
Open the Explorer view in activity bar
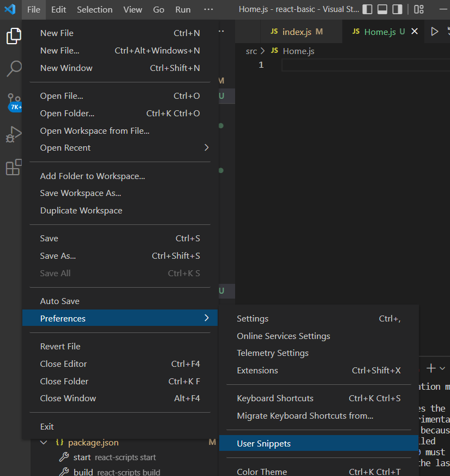[14, 36]
